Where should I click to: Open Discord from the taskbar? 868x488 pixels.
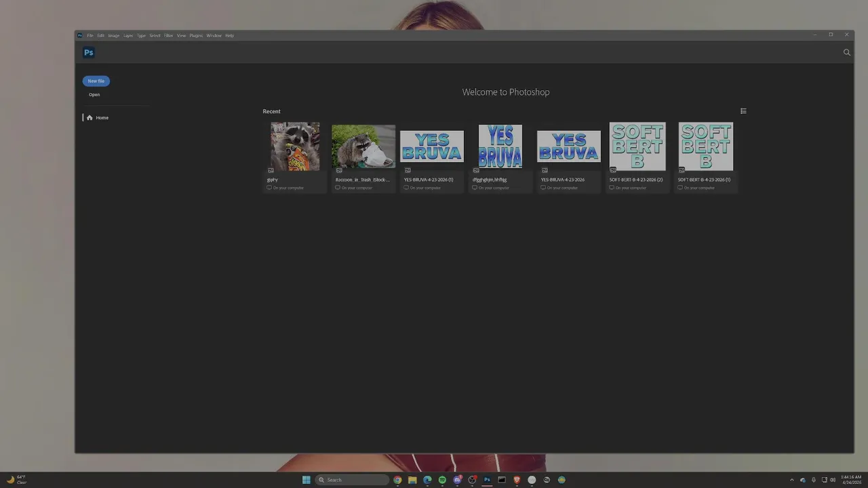click(x=457, y=480)
